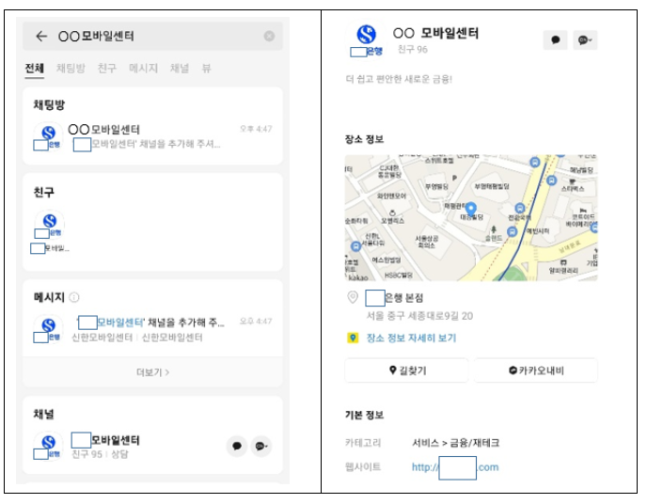The width and height of the screenshot is (647, 504).
Task: Click the info icon beside 메시지 heading
Action: point(74,297)
